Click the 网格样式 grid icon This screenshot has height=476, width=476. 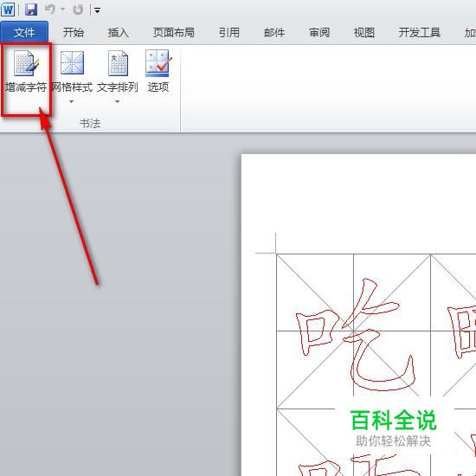72,63
